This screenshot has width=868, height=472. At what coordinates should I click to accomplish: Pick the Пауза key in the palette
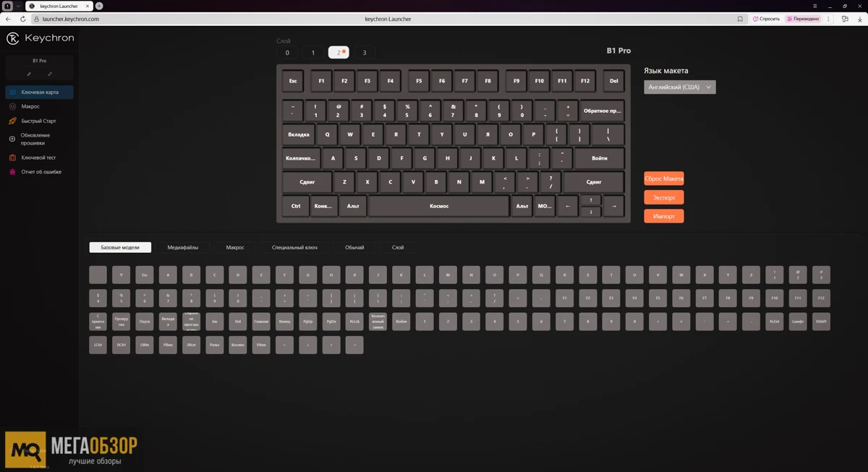pos(145,322)
